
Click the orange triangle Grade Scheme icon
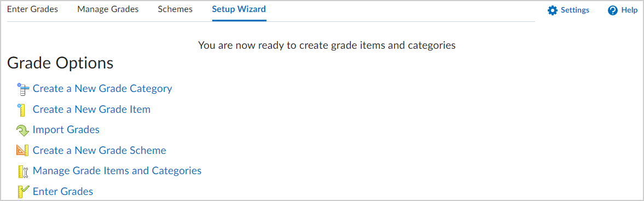23,151
